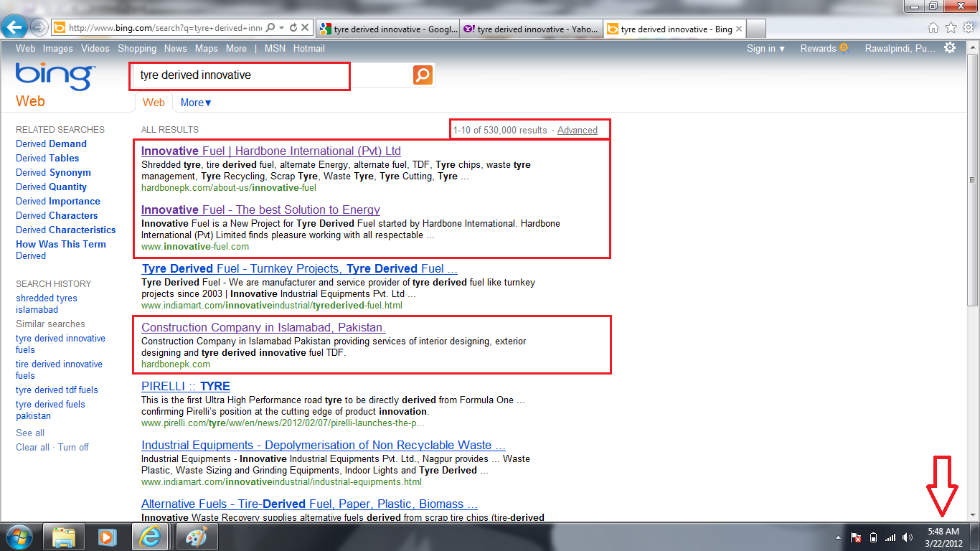Open the volume speaker tray icon

[908, 537]
